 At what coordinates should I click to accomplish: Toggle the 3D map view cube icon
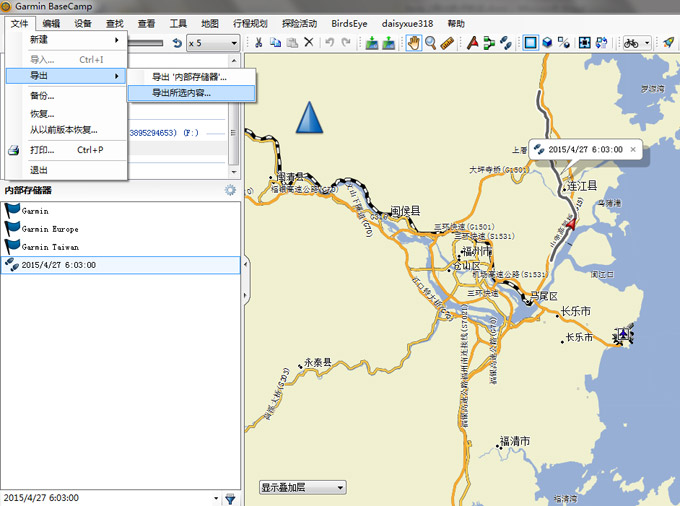click(x=548, y=42)
